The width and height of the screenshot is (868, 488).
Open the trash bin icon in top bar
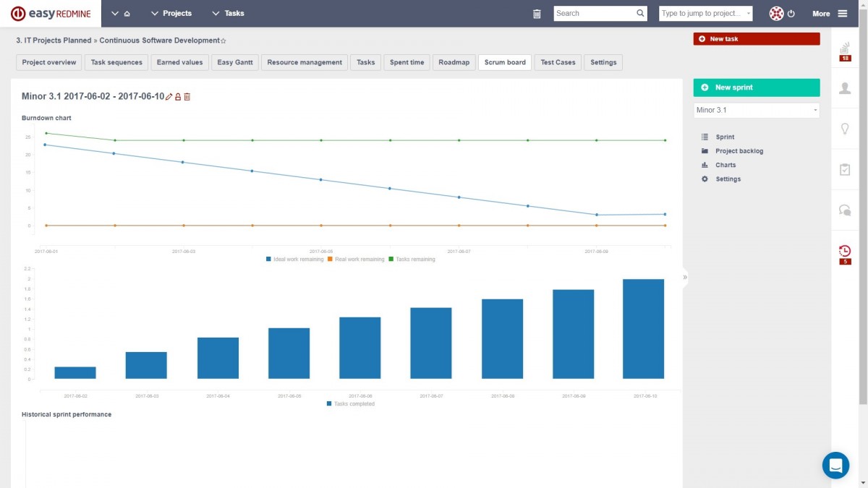pos(537,14)
